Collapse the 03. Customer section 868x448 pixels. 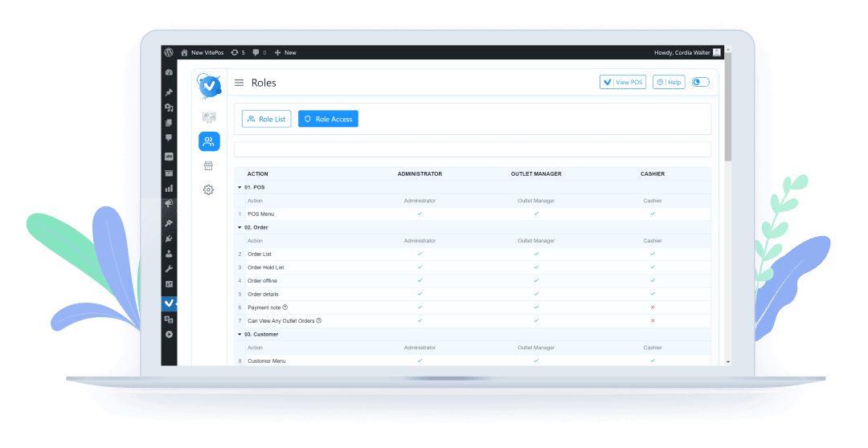[x=240, y=334]
